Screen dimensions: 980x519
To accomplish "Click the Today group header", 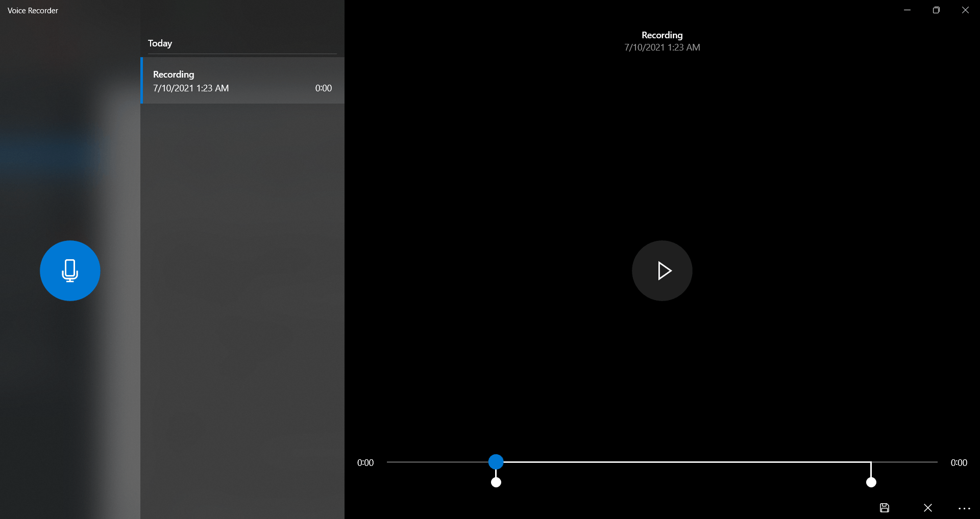I will (x=160, y=43).
